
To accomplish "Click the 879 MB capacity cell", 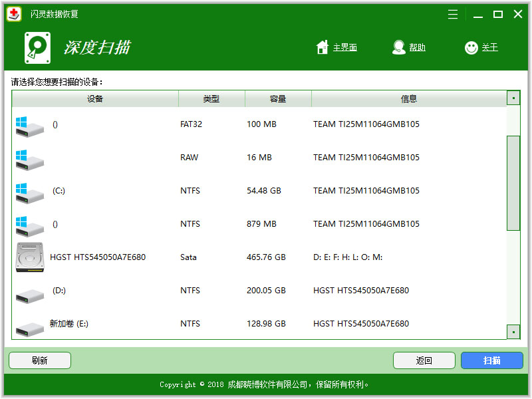I will (261, 224).
